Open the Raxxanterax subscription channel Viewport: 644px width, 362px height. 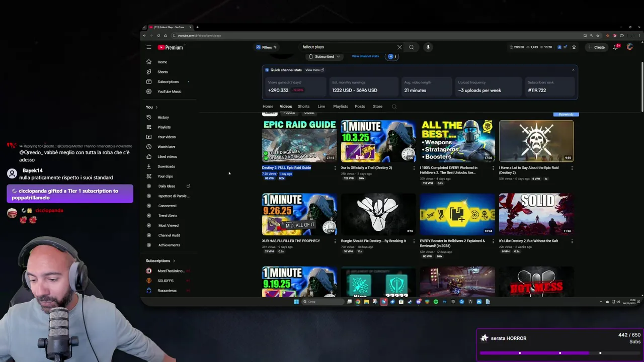[167, 291]
